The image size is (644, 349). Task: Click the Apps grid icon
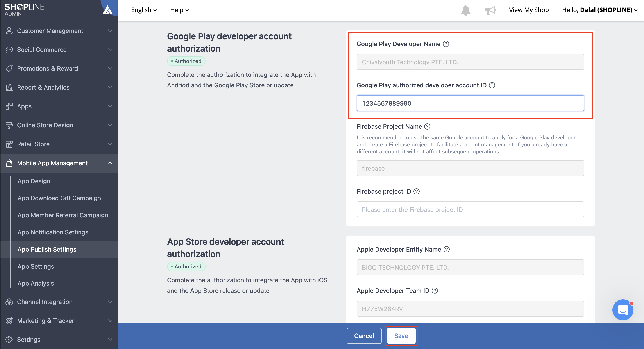(9, 106)
